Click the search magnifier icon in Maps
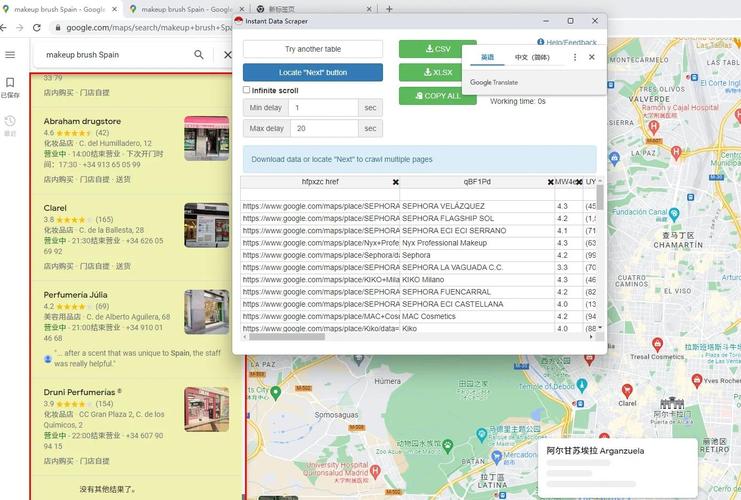The height and width of the screenshot is (500, 741). (x=199, y=55)
